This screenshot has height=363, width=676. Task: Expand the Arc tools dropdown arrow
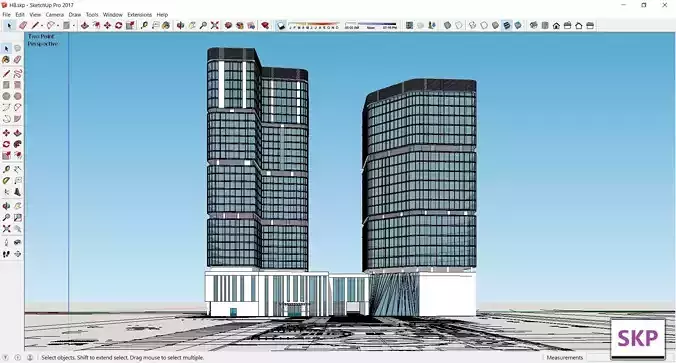58,25
